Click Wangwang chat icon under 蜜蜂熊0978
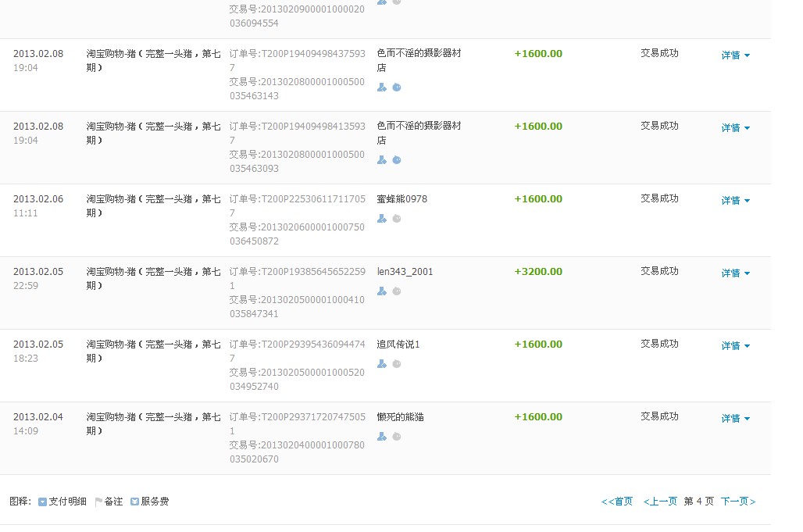The image size is (803, 532). pyautogui.click(x=397, y=219)
